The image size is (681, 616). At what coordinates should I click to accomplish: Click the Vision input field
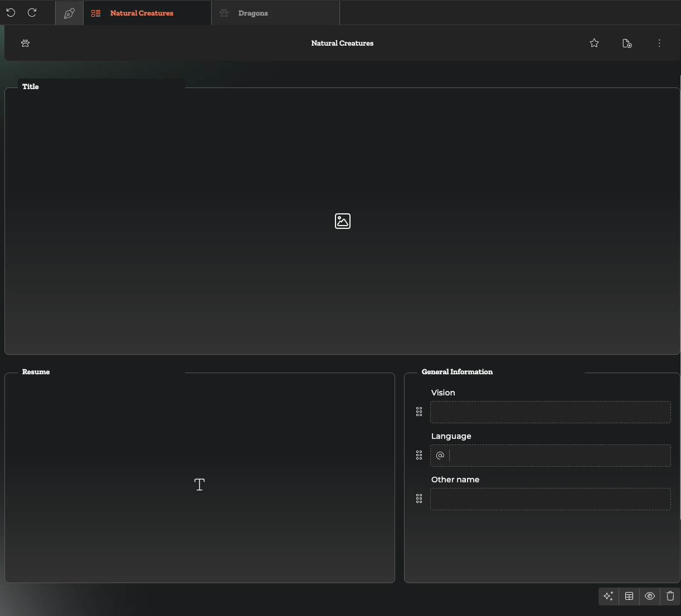pos(550,412)
